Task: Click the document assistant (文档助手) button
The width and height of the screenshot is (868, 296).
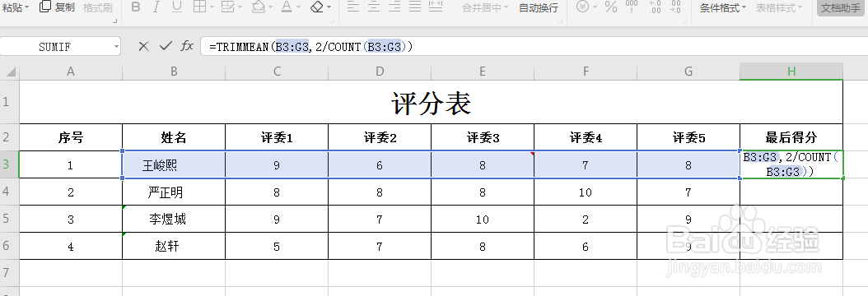Action: click(x=840, y=8)
